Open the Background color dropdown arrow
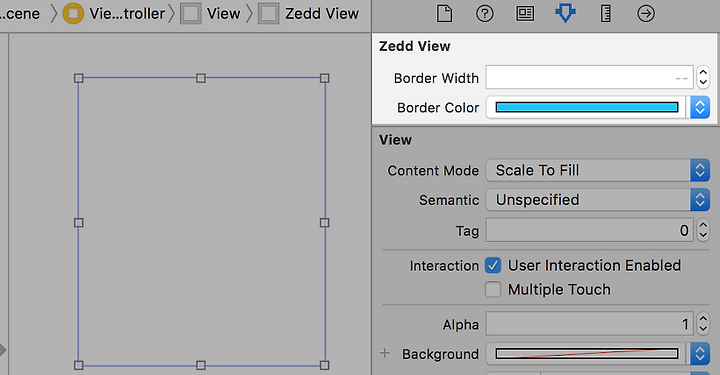720x375 pixels. coord(700,353)
